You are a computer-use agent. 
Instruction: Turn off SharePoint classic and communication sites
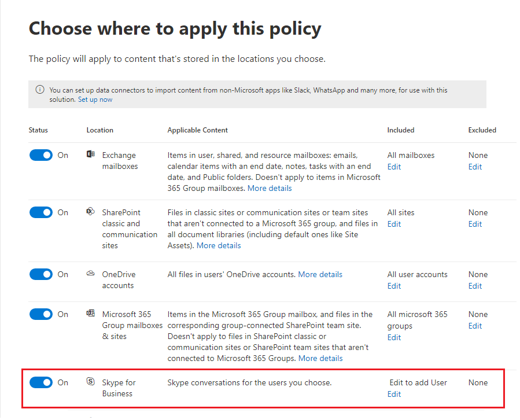41,212
